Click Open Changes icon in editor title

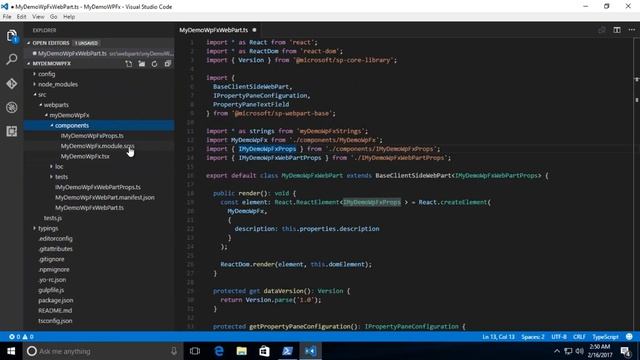tap(602, 30)
